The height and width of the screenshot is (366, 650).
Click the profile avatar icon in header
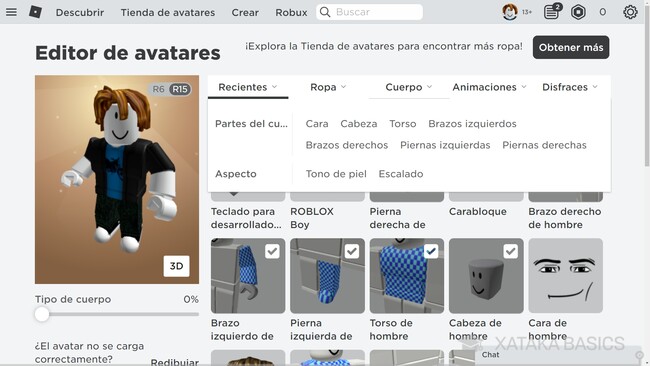tap(509, 12)
